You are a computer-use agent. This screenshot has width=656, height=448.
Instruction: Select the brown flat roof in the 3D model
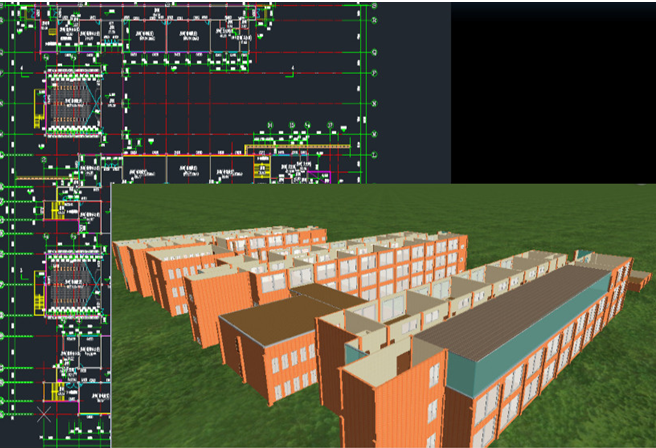[288, 307]
